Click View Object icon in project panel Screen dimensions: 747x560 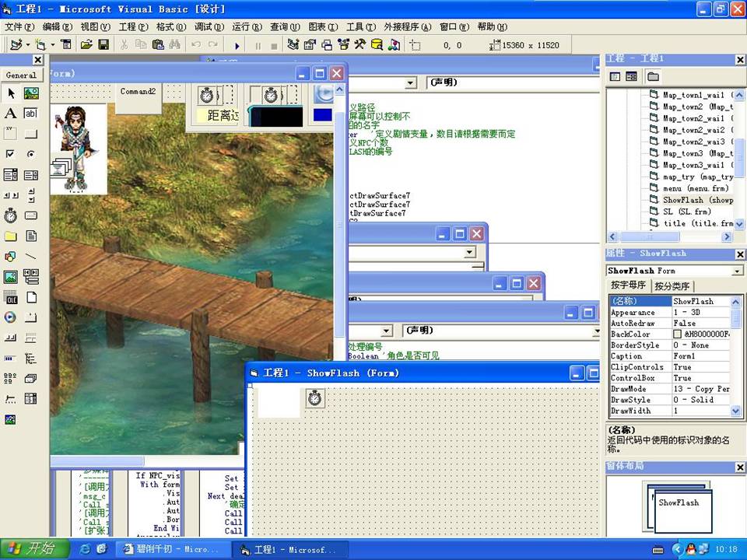pos(631,77)
